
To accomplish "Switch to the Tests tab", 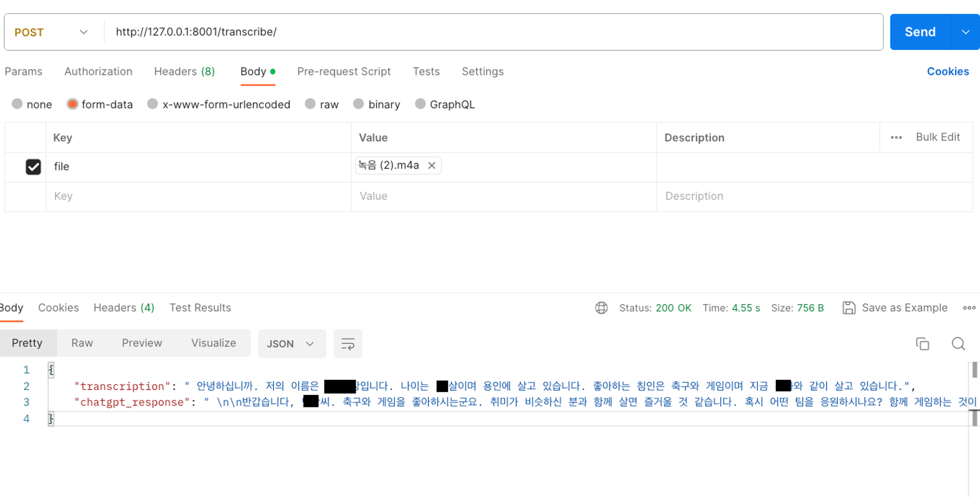I will coord(426,72).
